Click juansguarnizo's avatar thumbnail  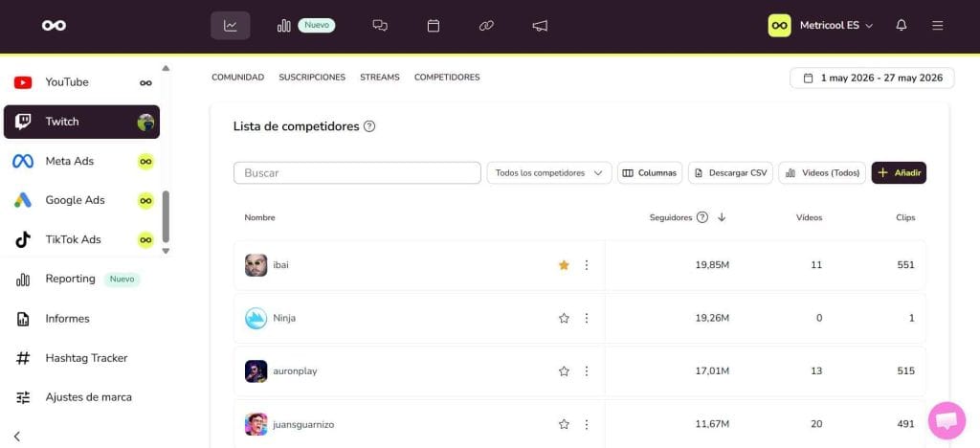pos(256,424)
